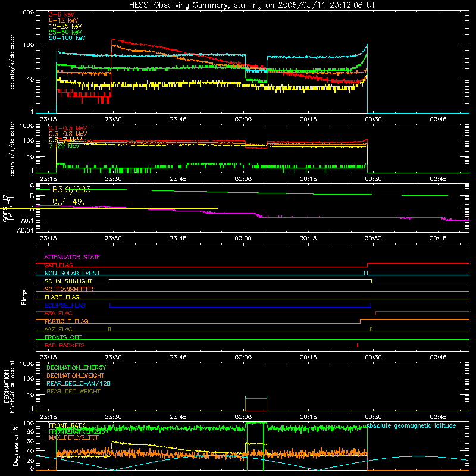Image resolution: width=476 pixels, height=476 pixels.
Task: Click the Degrees or % axis title
Action: pos(15,446)
